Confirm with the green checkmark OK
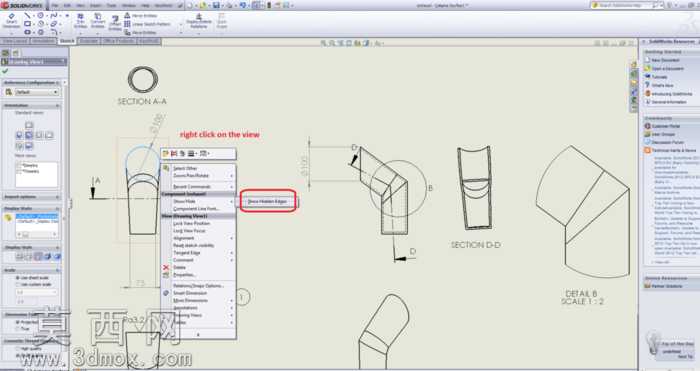The image size is (700, 371). pos(5,71)
